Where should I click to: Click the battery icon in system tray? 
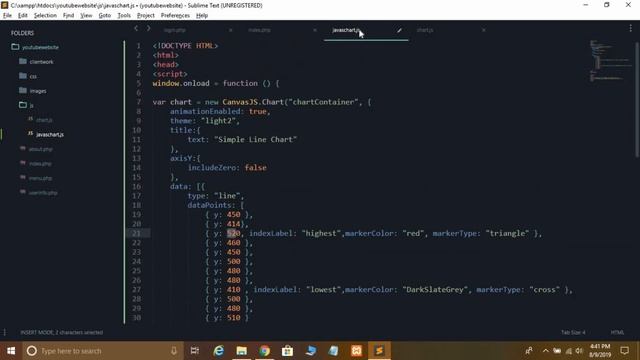pyautogui.click(x=557, y=351)
